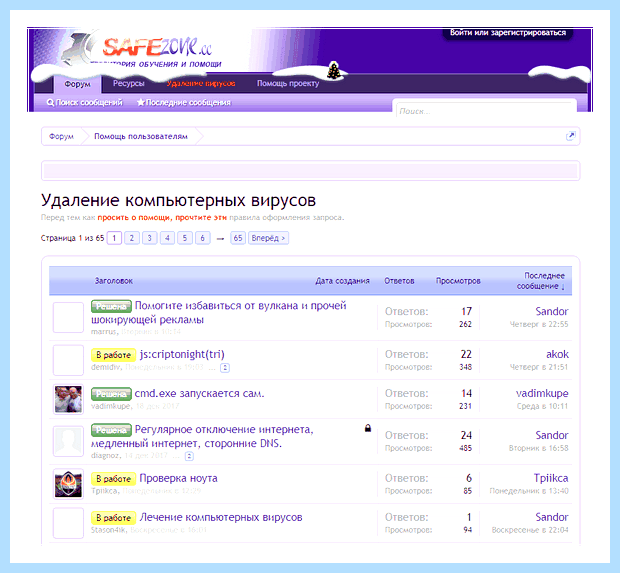Open Поиск сообщений
The height and width of the screenshot is (573, 620).
click(85, 102)
